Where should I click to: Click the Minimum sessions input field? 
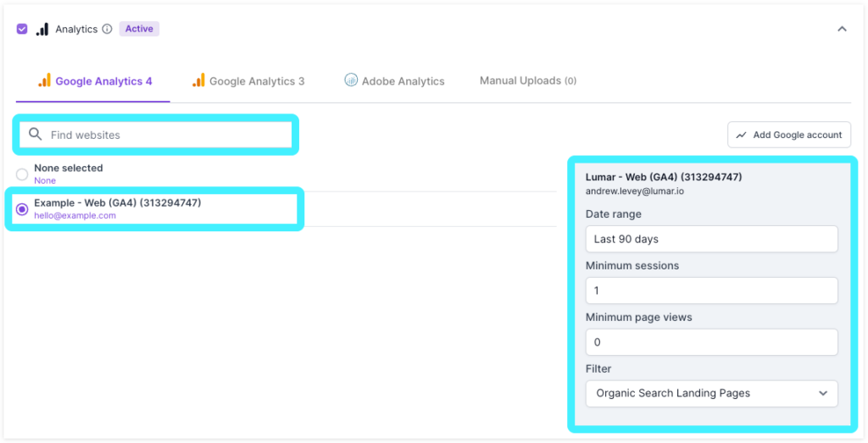point(711,291)
